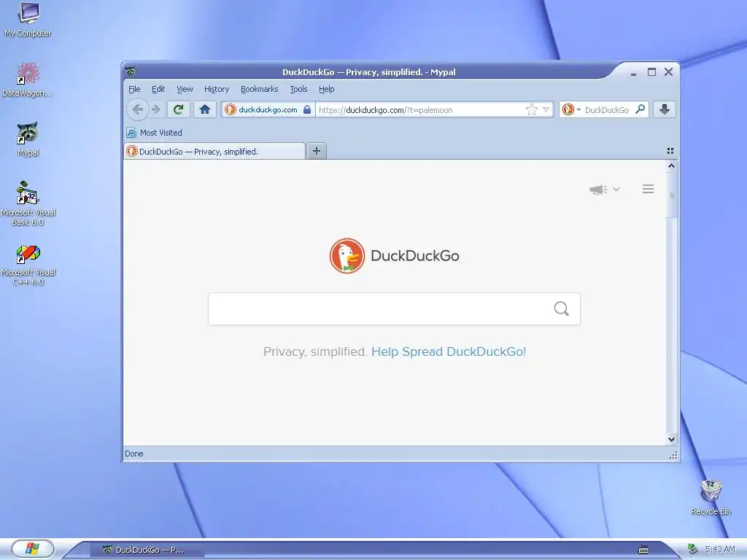Open the File menu
This screenshot has height=560, width=747.
(x=134, y=89)
